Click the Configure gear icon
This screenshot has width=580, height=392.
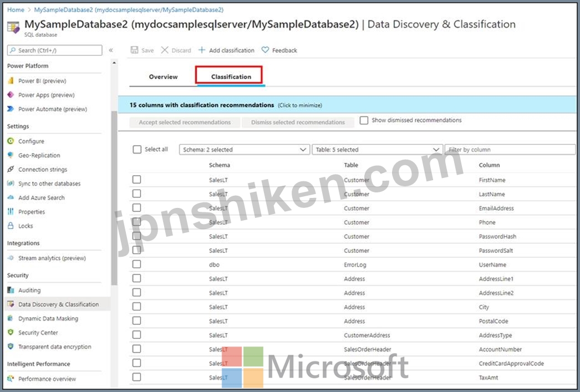click(11, 141)
